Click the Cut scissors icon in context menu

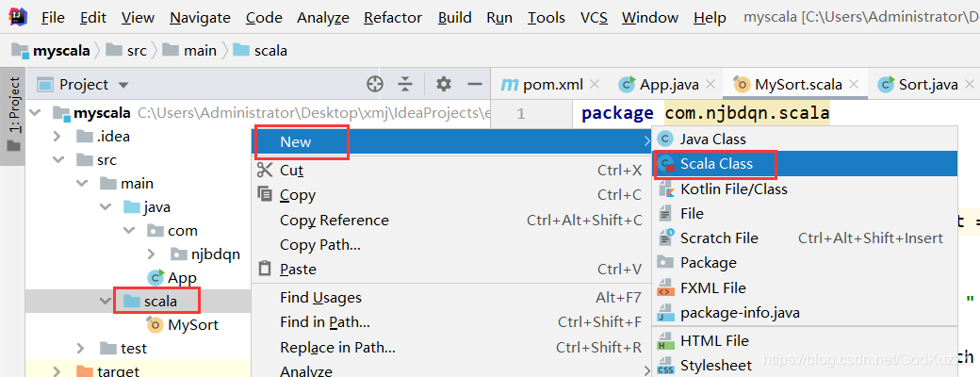(x=265, y=170)
